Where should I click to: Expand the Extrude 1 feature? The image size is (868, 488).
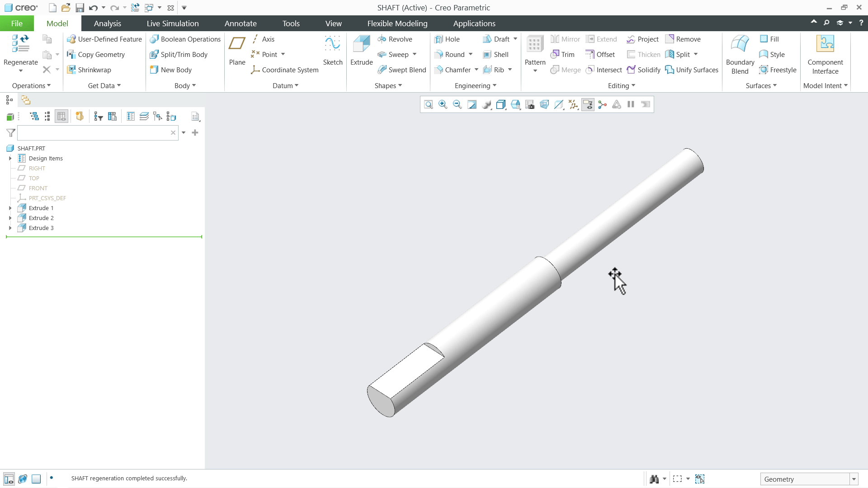(10, 208)
